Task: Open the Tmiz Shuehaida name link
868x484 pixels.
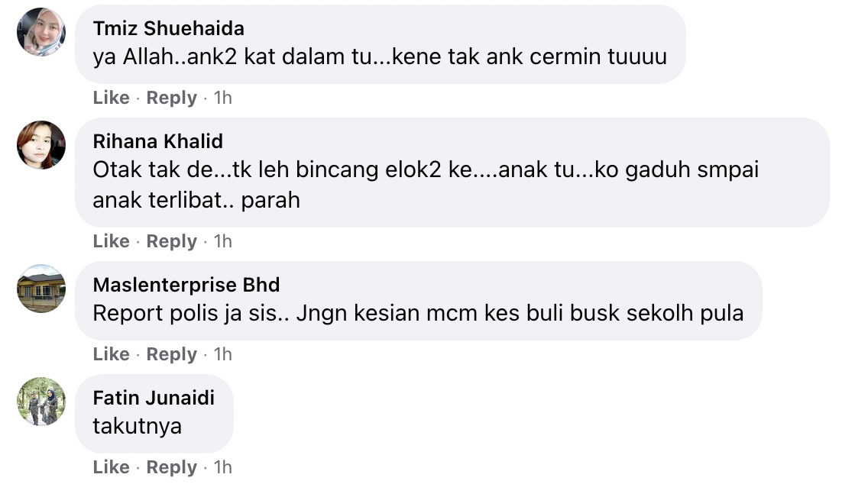Action: tap(168, 28)
